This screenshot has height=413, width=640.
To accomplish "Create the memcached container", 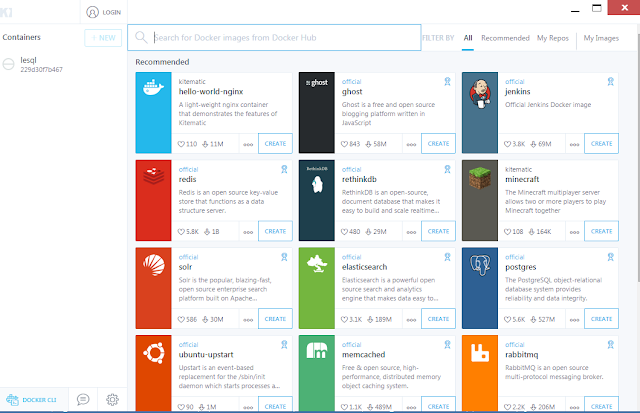I will click(x=438, y=405).
